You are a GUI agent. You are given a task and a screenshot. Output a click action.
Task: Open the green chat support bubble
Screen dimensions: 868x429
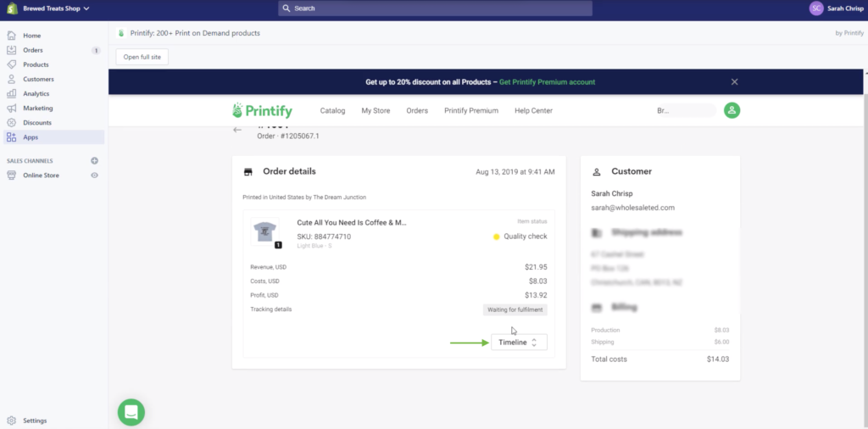pyautogui.click(x=131, y=412)
